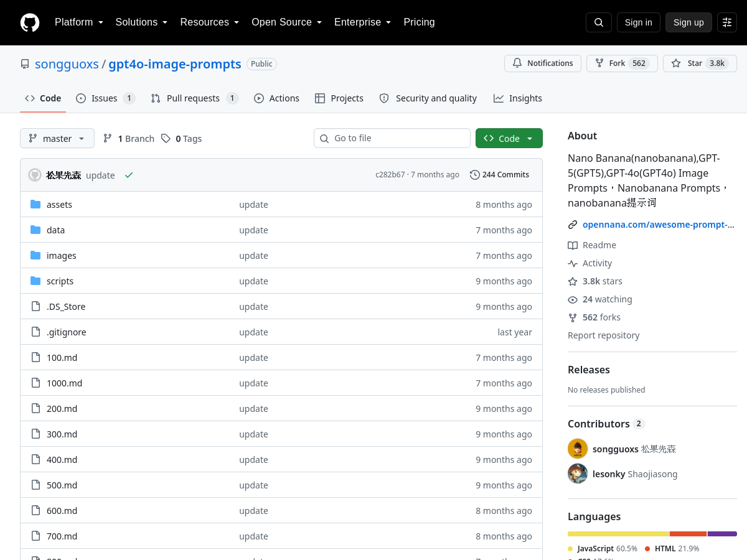The image size is (747, 560).
Task: Open the Readme link
Action: point(592,245)
